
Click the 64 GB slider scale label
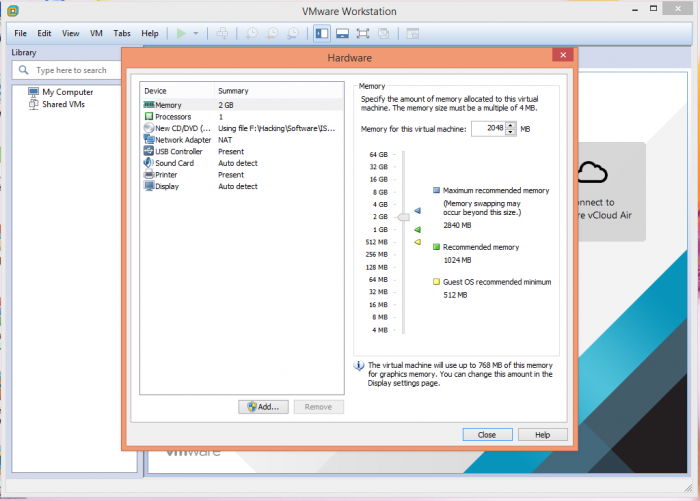tap(379, 154)
